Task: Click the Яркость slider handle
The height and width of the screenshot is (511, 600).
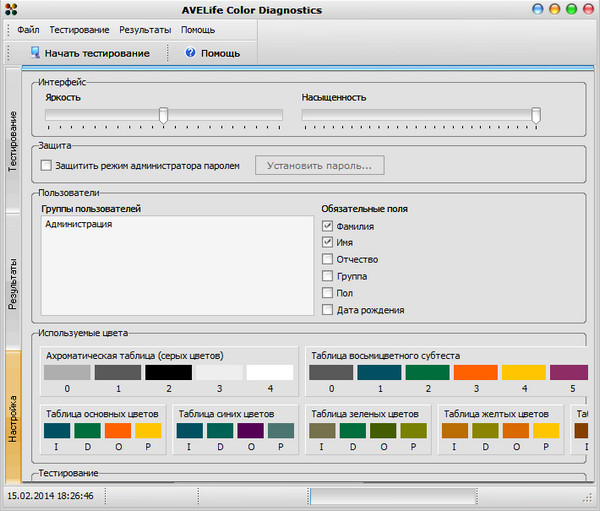Action: pyautogui.click(x=163, y=116)
